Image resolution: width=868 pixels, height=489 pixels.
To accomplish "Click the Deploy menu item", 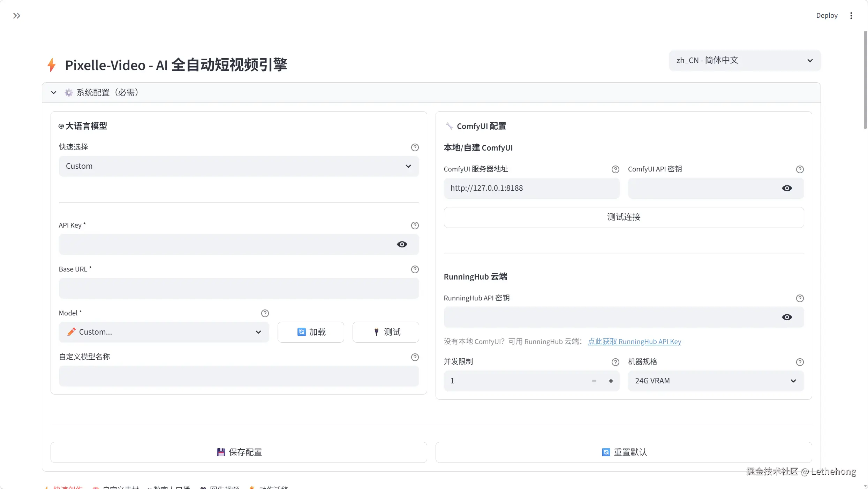I will (827, 16).
